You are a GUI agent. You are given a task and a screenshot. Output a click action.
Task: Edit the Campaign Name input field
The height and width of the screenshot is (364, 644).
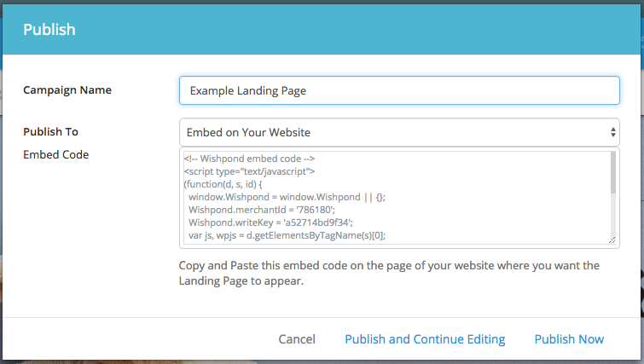399,90
